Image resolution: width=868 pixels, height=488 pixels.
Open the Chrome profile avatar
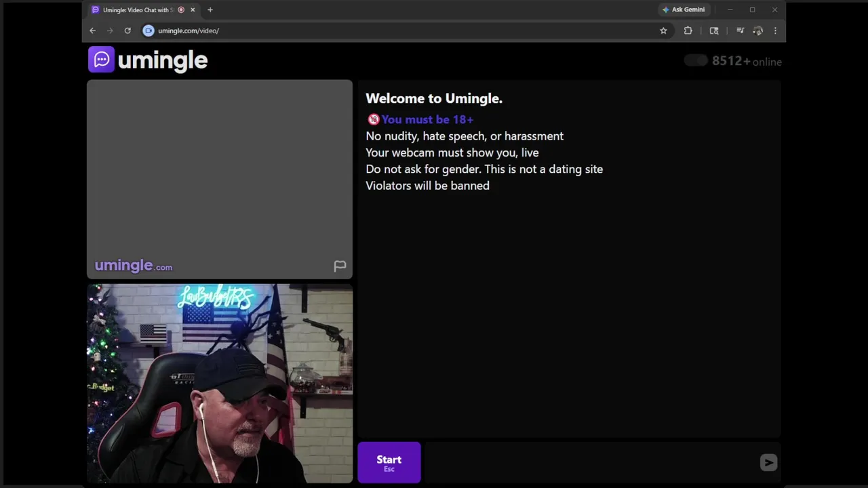[x=758, y=30]
